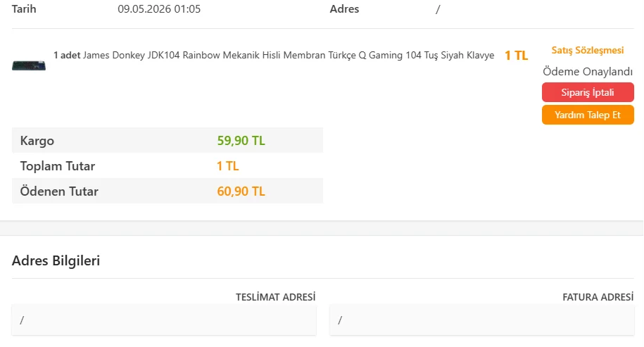Click the Ödenen Tutar 60,90 TL value
The height and width of the screenshot is (347, 644).
click(x=241, y=191)
